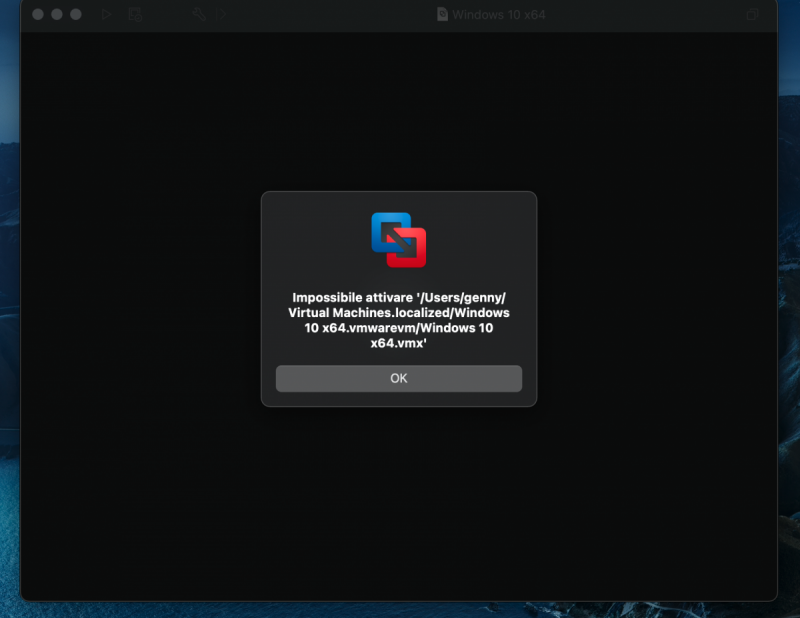Minimize the Windows 10 x64 window
800x618 pixels.
pyautogui.click(x=57, y=14)
